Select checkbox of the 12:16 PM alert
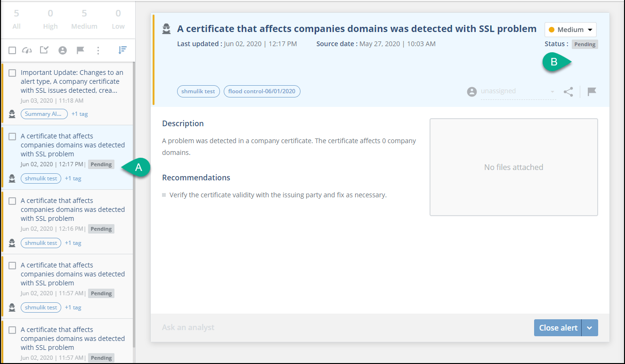This screenshot has height=364, width=625. [12, 201]
